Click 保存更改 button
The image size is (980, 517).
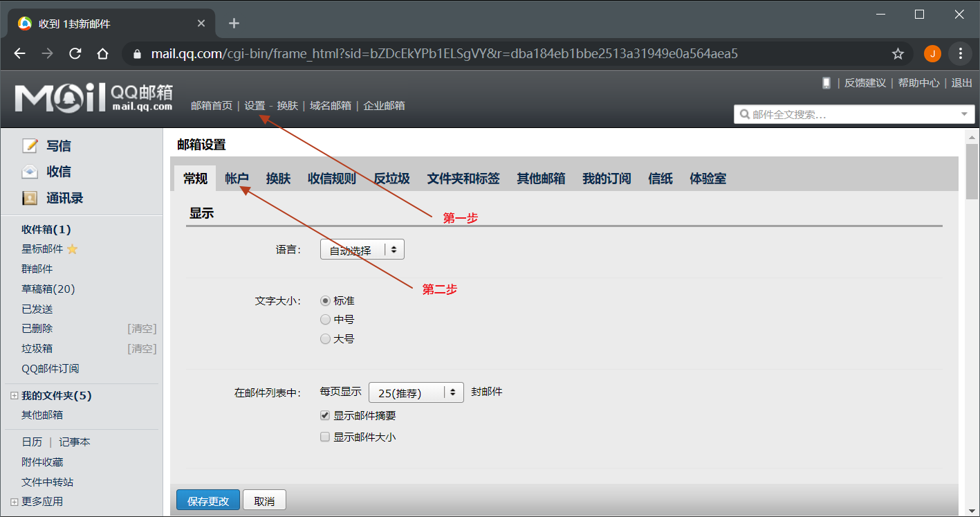coord(208,501)
